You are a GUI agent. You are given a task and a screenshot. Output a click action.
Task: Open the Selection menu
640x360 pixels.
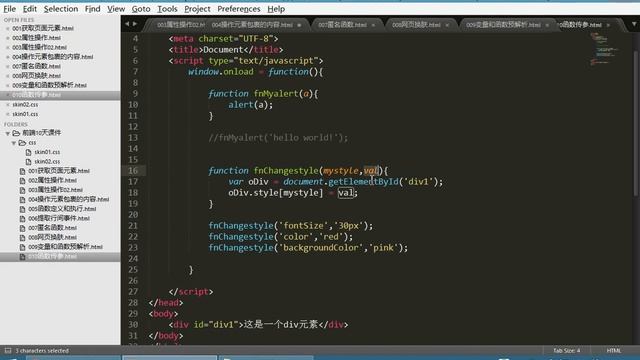coord(61,9)
